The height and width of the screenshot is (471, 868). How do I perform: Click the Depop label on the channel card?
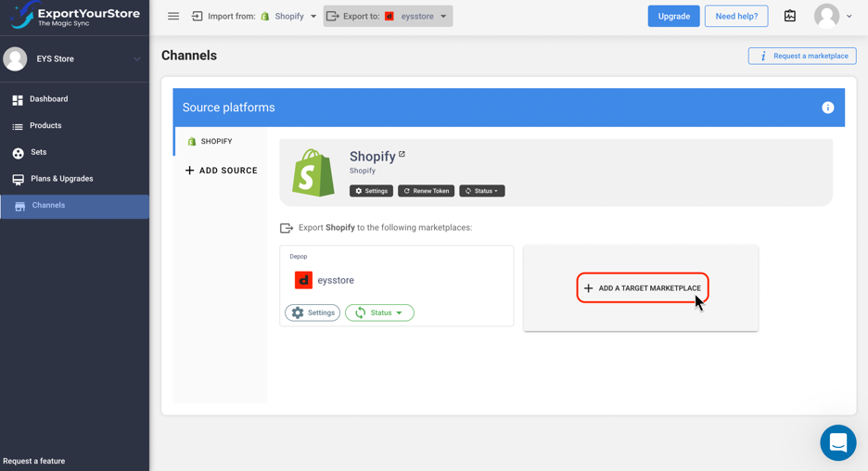coord(299,256)
